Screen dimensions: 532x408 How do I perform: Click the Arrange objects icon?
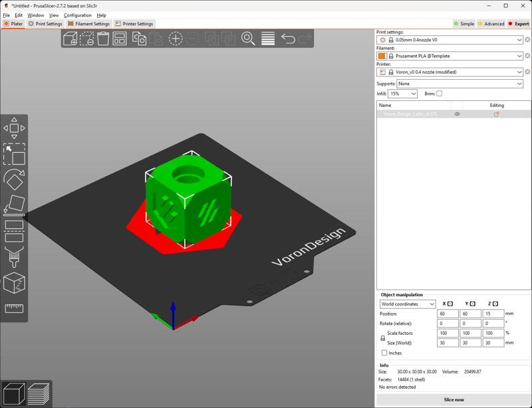(120, 39)
